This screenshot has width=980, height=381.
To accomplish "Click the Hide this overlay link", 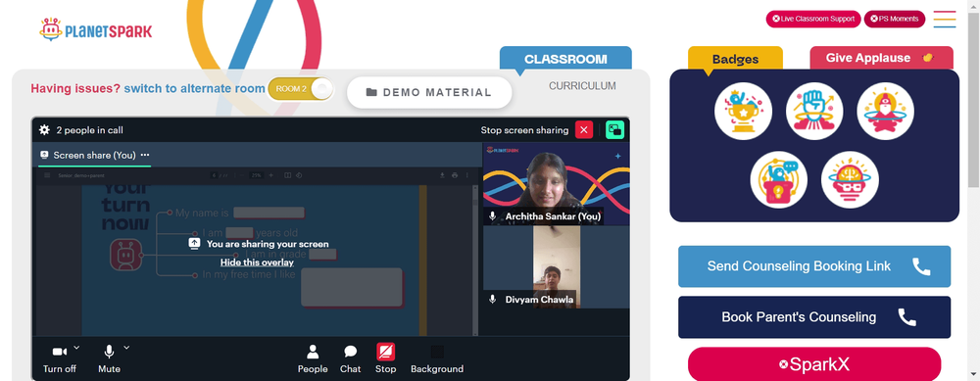I will (257, 262).
